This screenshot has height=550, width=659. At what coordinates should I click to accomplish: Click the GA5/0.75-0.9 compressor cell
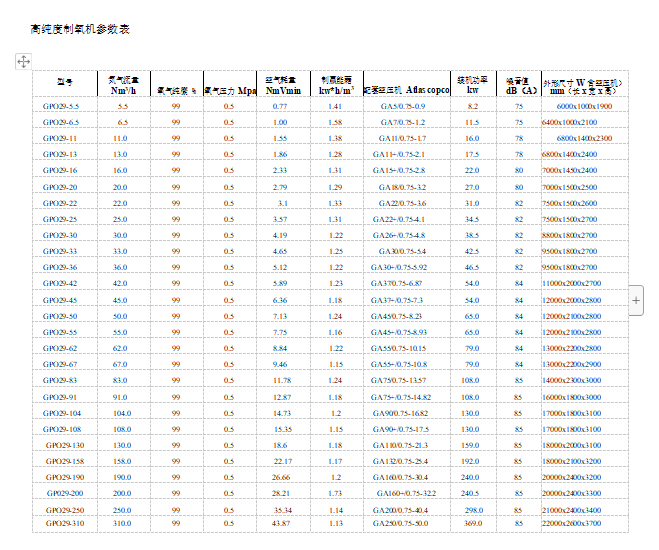click(x=403, y=105)
